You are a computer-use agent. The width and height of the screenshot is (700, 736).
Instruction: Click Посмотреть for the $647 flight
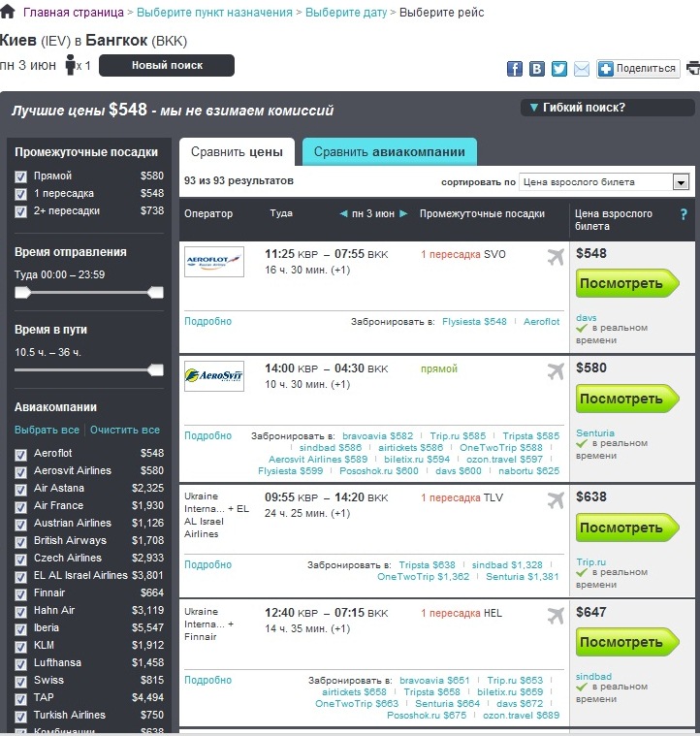[627, 642]
